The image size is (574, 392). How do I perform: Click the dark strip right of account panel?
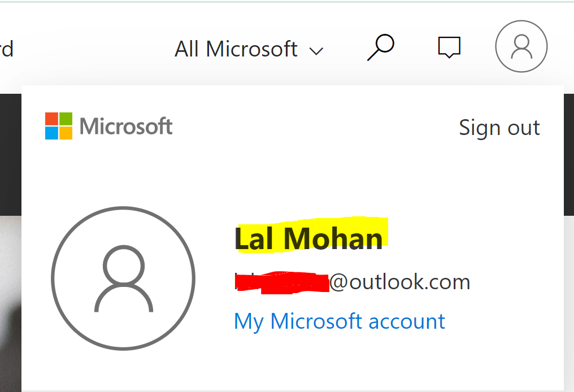point(569,153)
